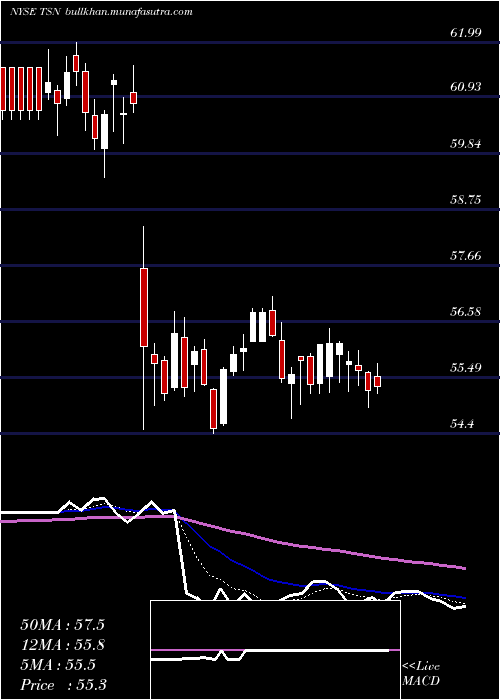Select the last red candlestick on the right
The height and width of the screenshot is (700, 500).
[x=378, y=381]
